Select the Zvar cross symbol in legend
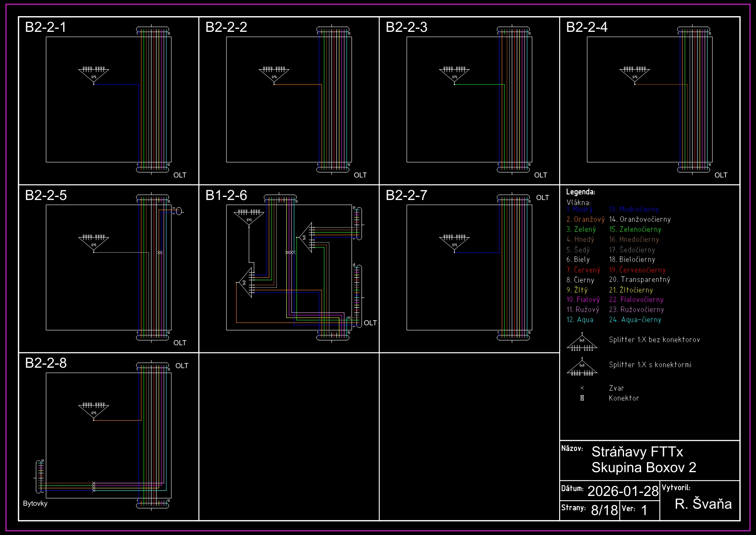 pyautogui.click(x=582, y=388)
